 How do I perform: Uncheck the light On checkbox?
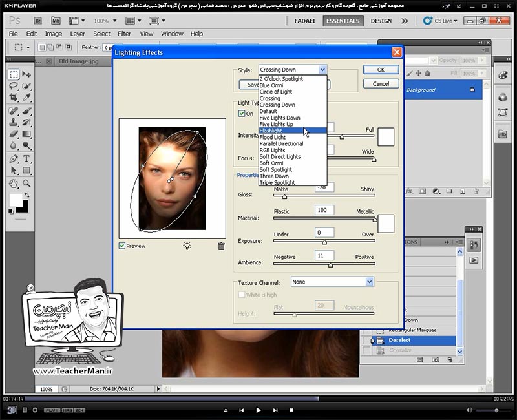tap(242, 114)
